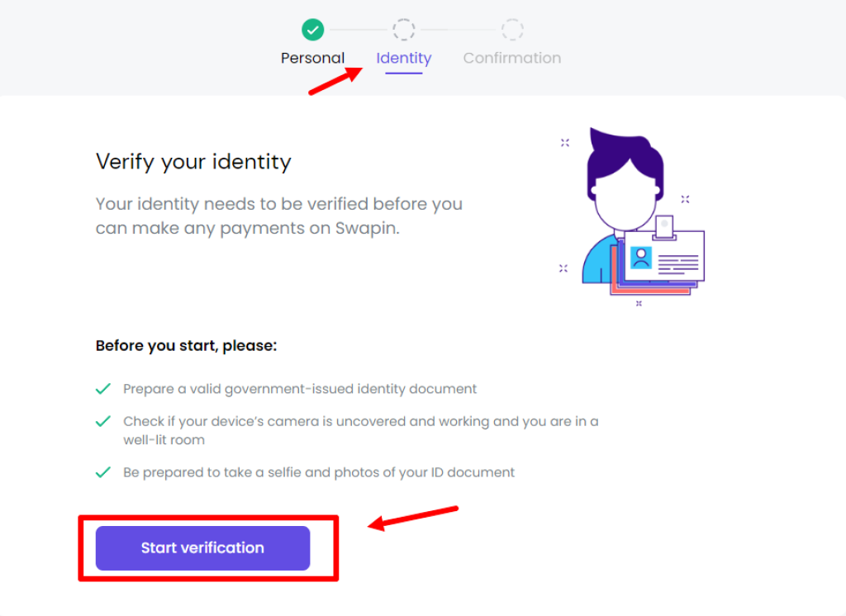Click the green completed checkmark icon
846x616 pixels.
tap(313, 30)
